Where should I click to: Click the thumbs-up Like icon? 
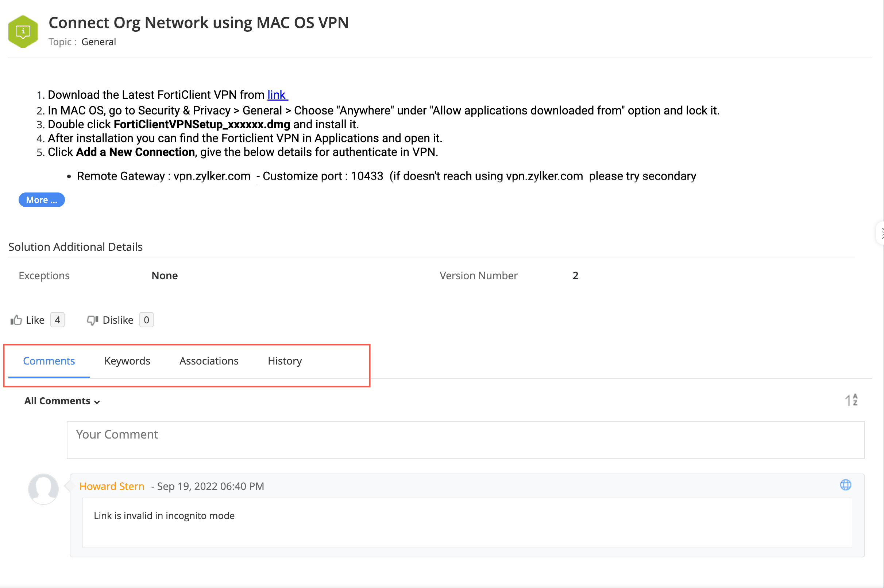tap(16, 320)
